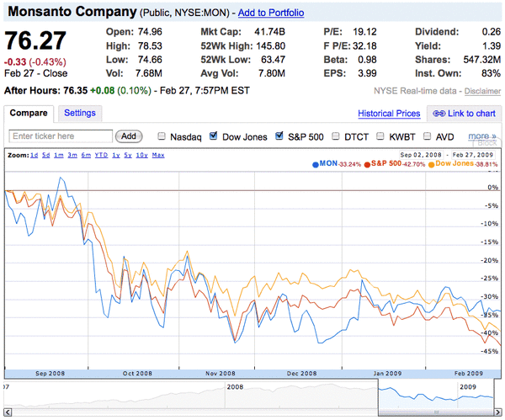Viewport: 505px width, 420px height.
Task: Open the Settings tab
Action: (x=80, y=113)
